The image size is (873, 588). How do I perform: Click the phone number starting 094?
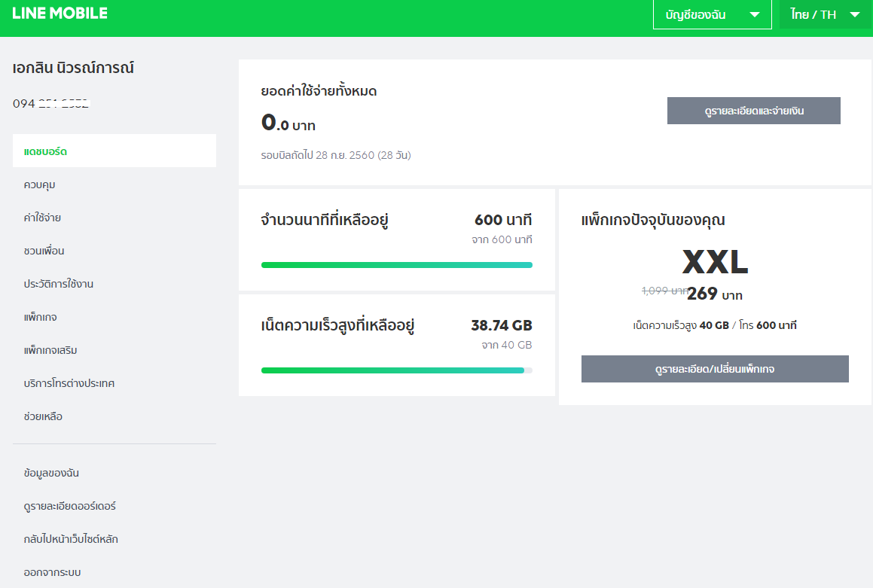(51, 103)
